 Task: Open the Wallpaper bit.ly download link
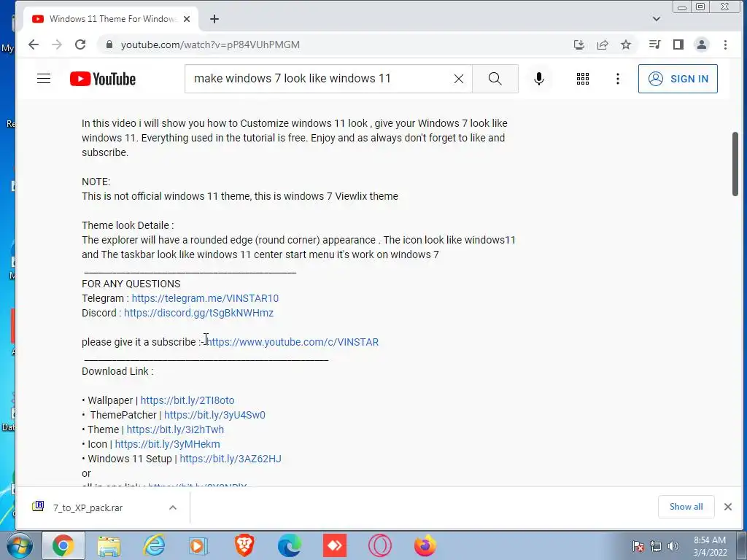(187, 401)
